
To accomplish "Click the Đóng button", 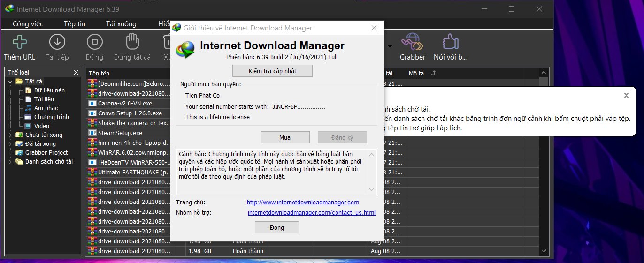I will click(x=277, y=227).
